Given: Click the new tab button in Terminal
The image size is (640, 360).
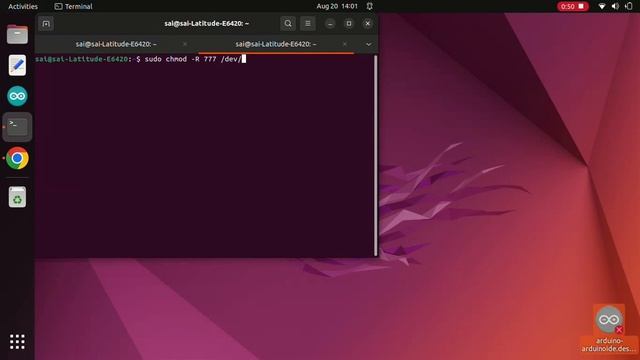Looking at the screenshot, I should coord(46,24).
